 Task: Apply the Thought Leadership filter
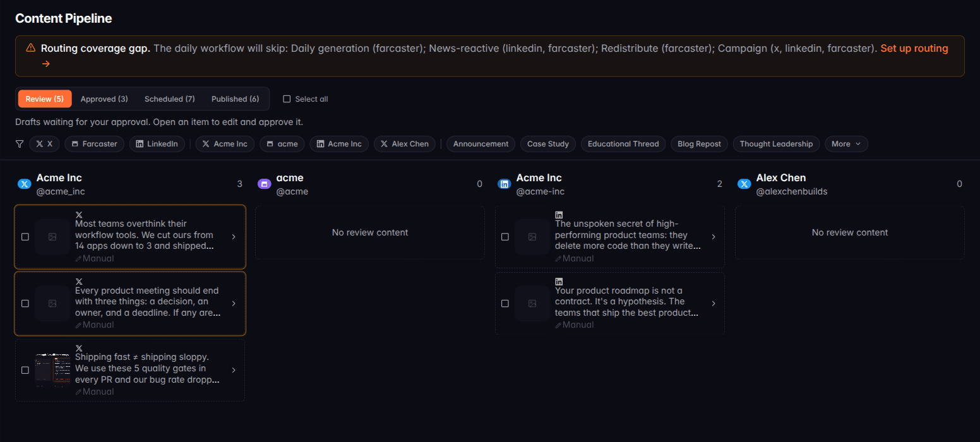[776, 144]
